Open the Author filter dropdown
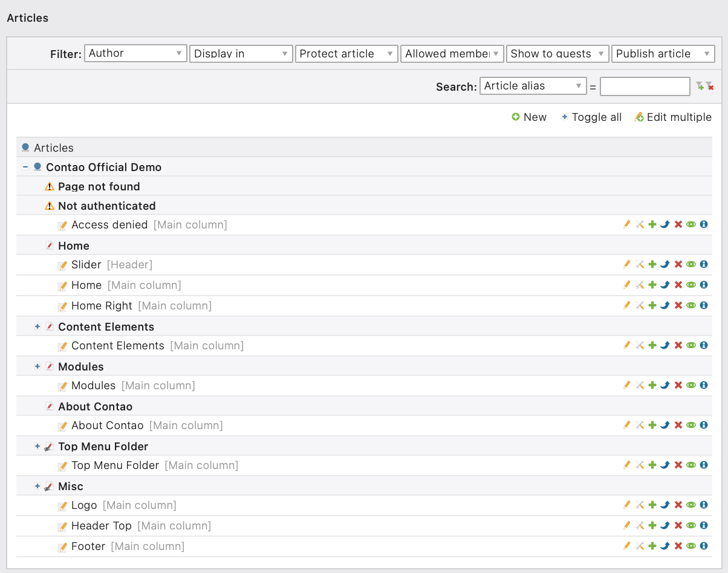Image resolution: width=728 pixels, height=573 pixels. pyautogui.click(x=135, y=54)
